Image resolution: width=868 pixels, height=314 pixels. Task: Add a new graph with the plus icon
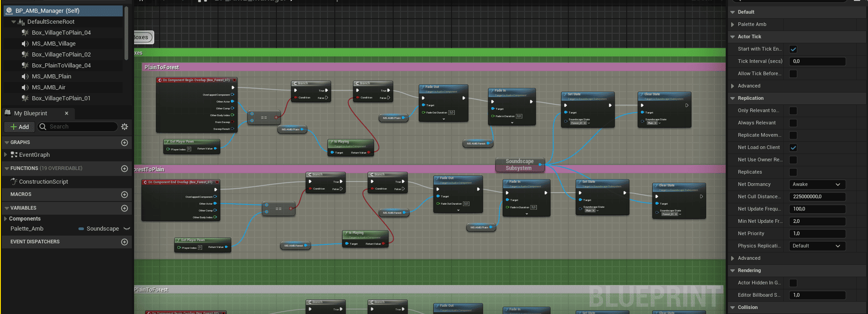(125, 143)
